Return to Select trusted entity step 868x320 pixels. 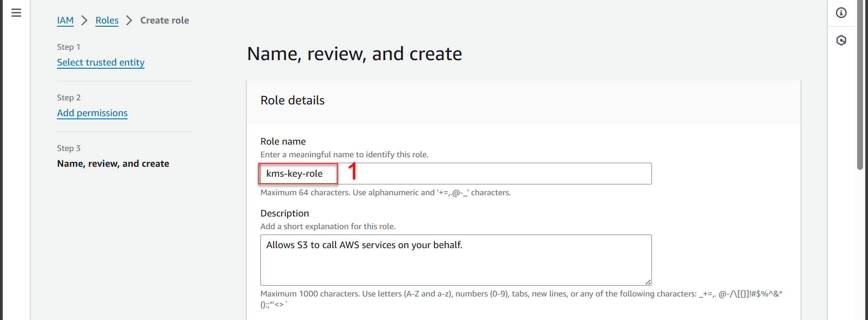tap(100, 62)
